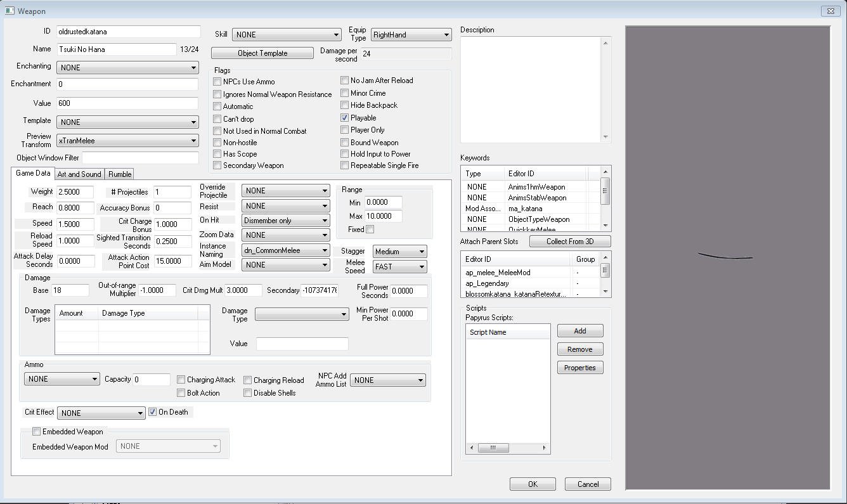Open the On Hit dropdown
Screen dimensions: 847x504
(x=286, y=221)
